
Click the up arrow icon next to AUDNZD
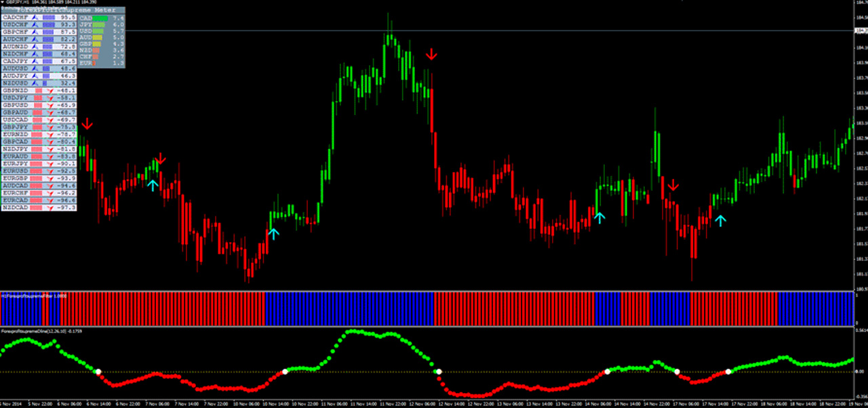tap(37, 47)
